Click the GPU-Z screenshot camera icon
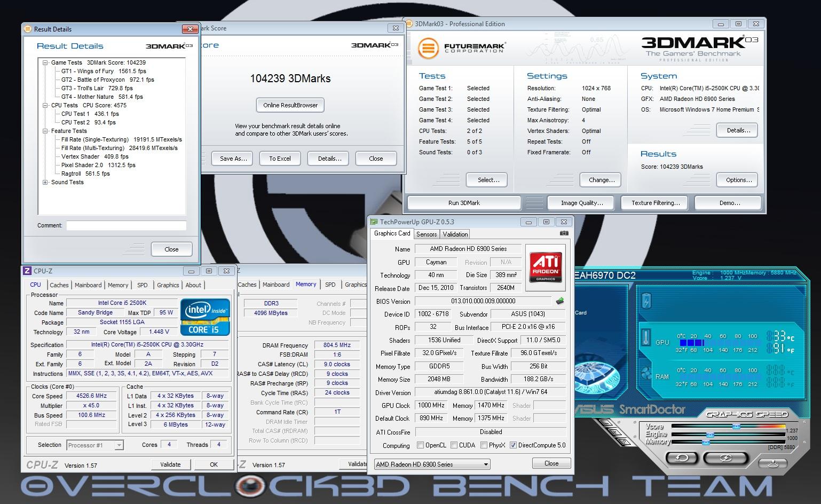The width and height of the screenshot is (821, 504). (x=564, y=233)
